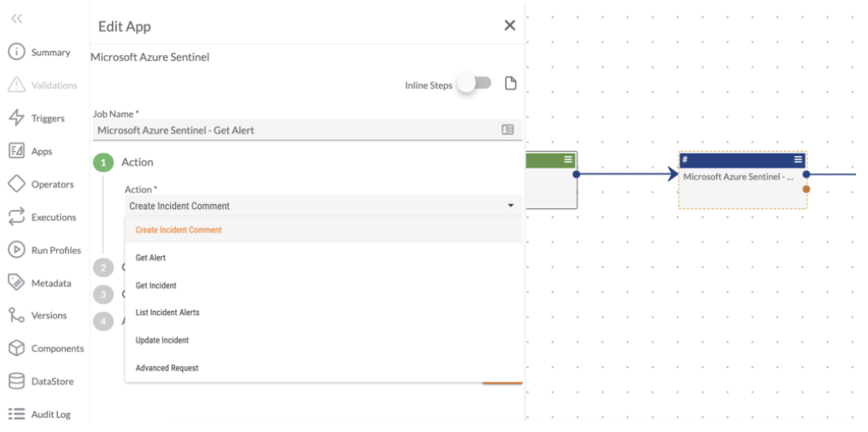
Task: Open Run Profiles play icon
Action: pos(16,250)
